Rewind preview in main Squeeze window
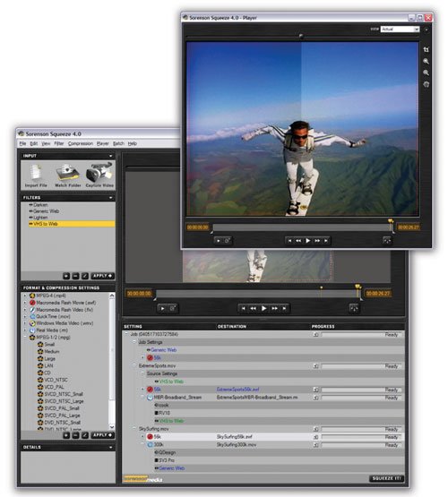 click(x=253, y=308)
